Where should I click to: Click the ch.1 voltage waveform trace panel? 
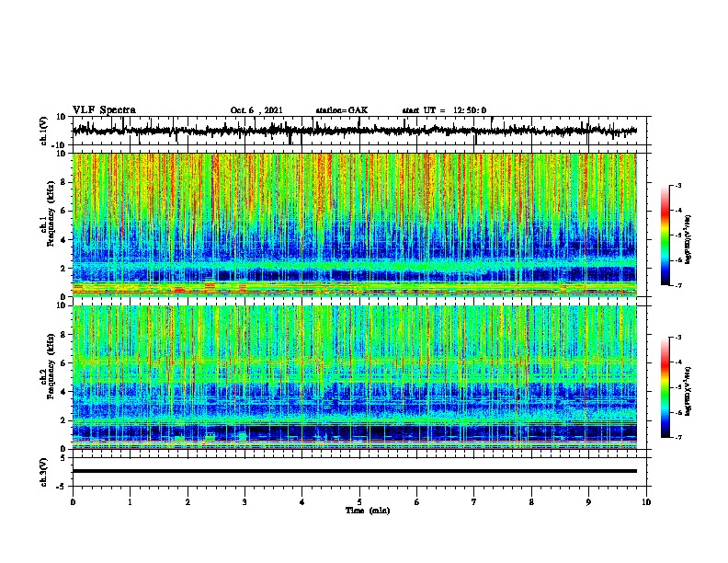359,131
